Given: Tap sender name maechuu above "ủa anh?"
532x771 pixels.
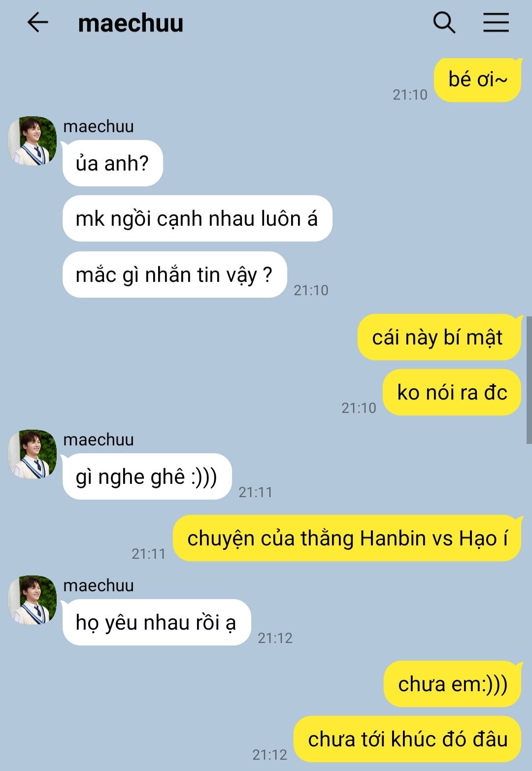Looking at the screenshot, I should 99,126.
